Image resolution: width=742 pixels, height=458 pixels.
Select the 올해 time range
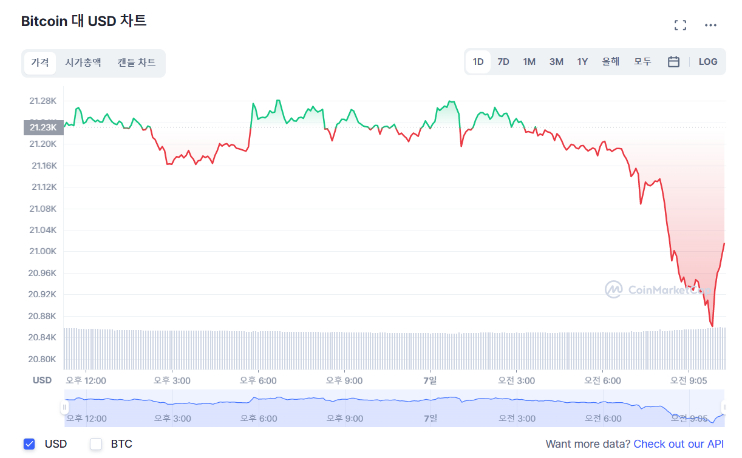click(x=610, y=62)
